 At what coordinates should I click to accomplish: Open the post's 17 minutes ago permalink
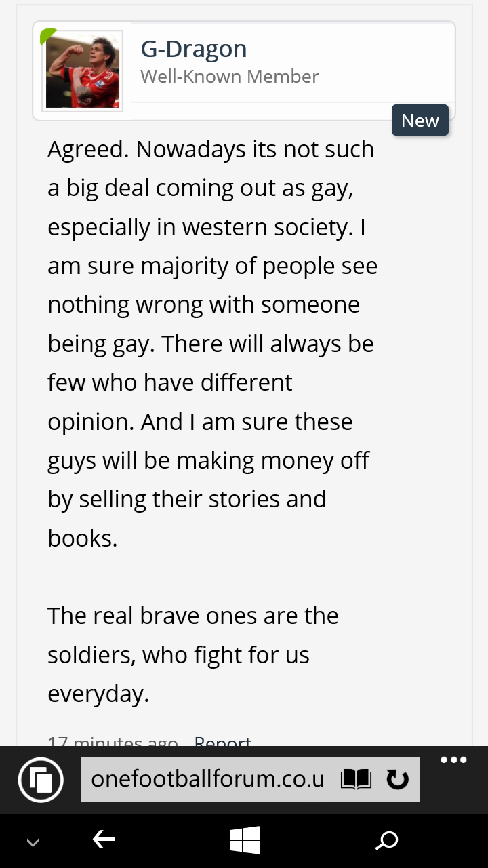point(113,741)
